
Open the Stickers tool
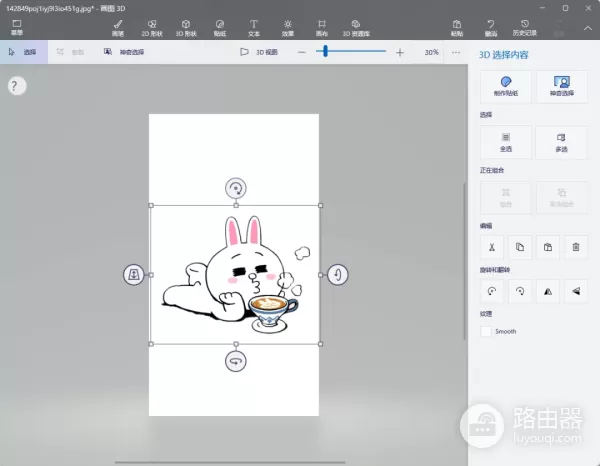(220, 26)
